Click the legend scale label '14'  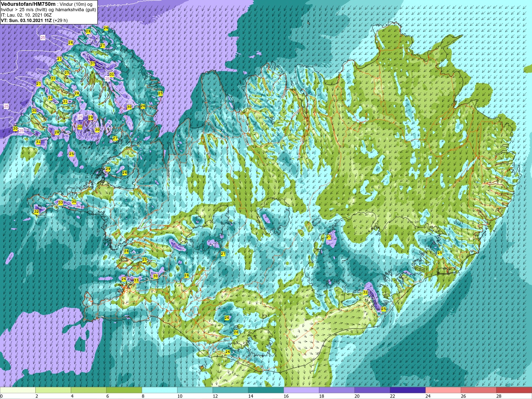point(251,396)
